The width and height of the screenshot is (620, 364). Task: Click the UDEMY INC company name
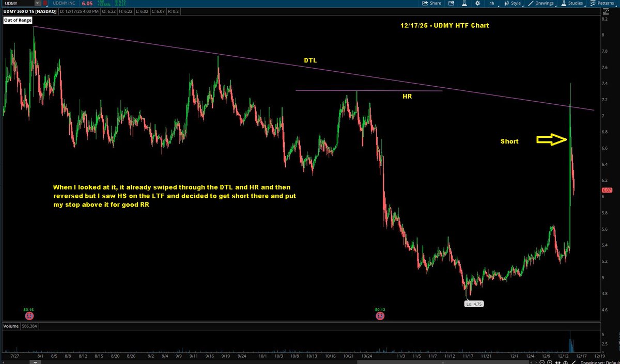65,3
